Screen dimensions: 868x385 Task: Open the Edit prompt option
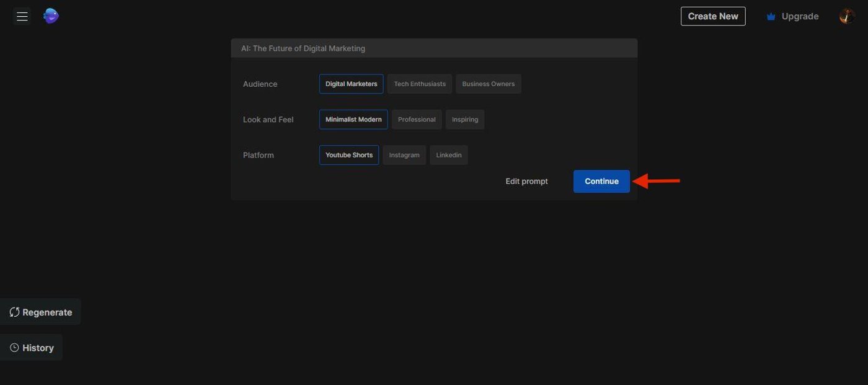point(526,180)
